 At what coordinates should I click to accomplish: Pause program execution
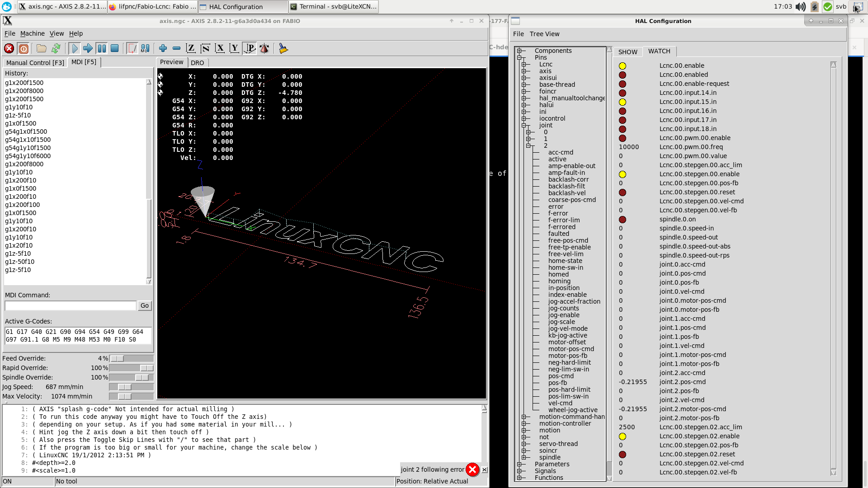(x=102, y=48)
